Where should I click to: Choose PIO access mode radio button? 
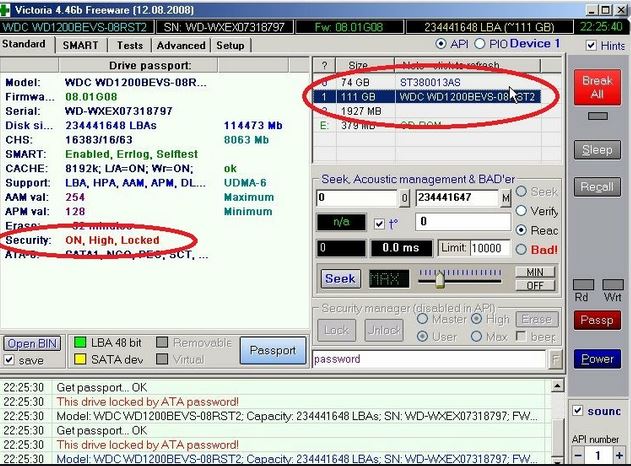pyautogui.click(x=479, y=43)
